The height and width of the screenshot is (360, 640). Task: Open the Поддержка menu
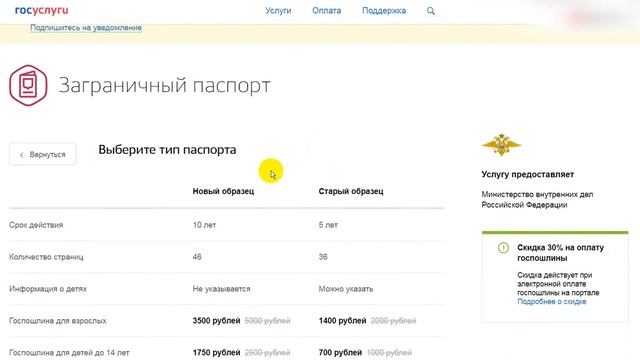(384, 11)
